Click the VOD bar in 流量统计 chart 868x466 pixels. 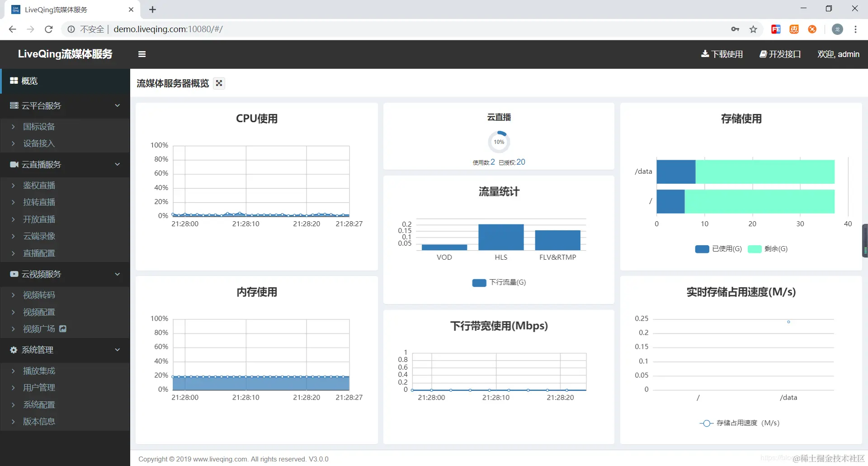tap(444, 247)
